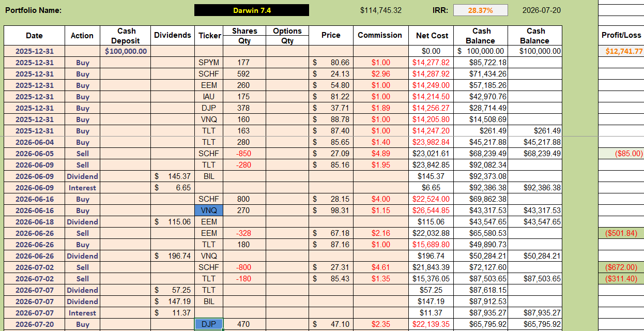
Task: Select the Net Cost column header
Action: (432, 36)
